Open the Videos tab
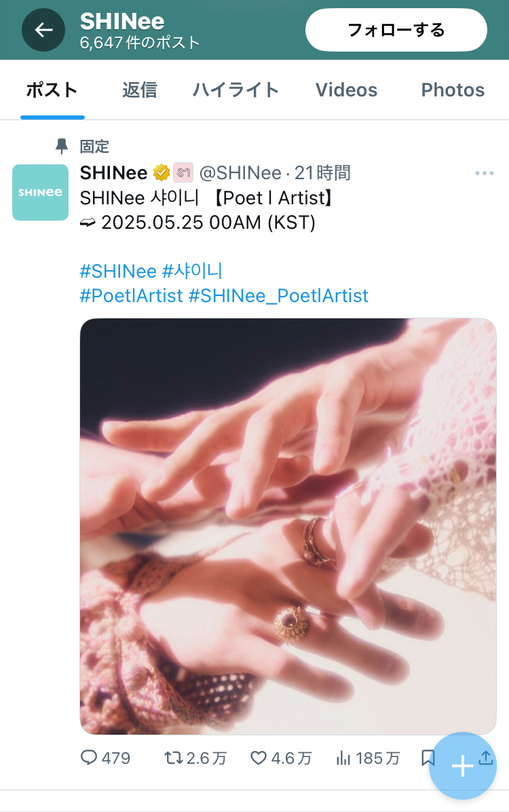Viewport: 509px width, 812px height. point(346,90)
